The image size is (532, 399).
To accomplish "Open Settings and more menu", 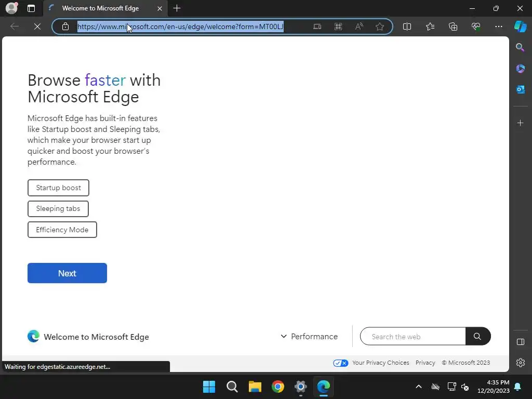I will coord(498,26).
